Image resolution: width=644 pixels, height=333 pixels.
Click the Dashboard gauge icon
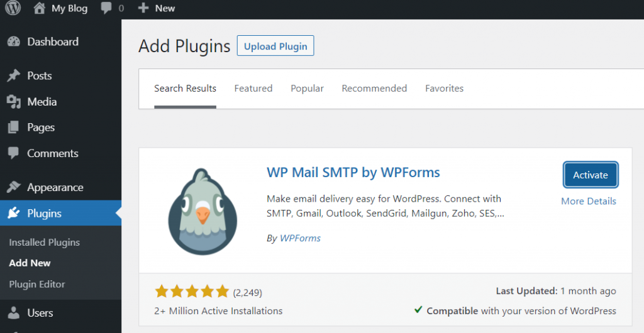(14, 42)
